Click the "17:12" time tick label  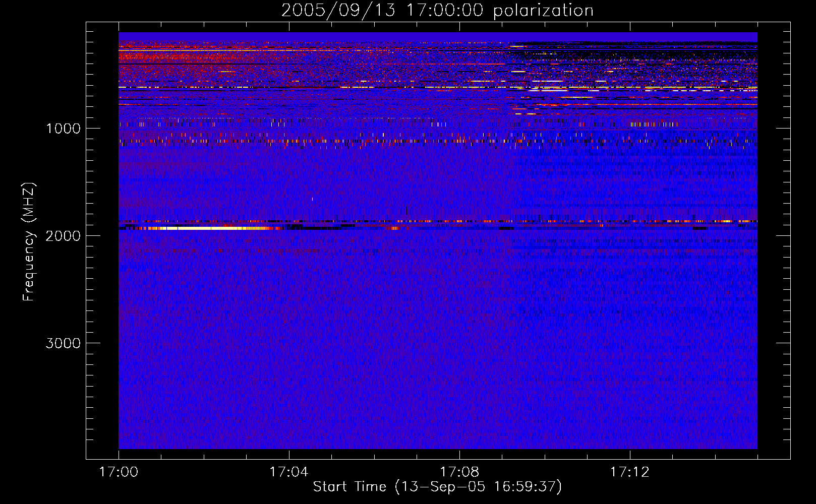click(x=629, y=472)
